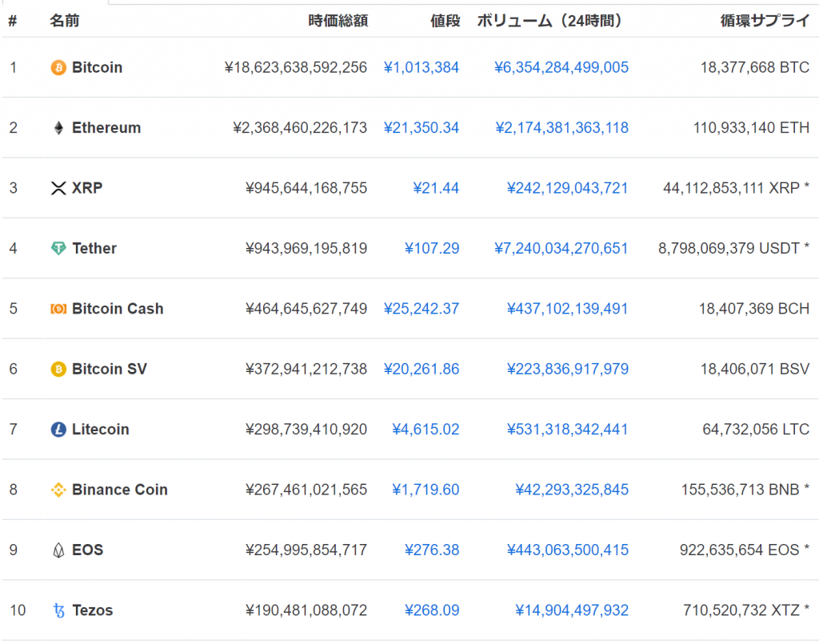The height and width of the screenshot is (644, 819).
Task: Select market cap ¥18,623,638,592,256
Action: click(x=296, y=67)
